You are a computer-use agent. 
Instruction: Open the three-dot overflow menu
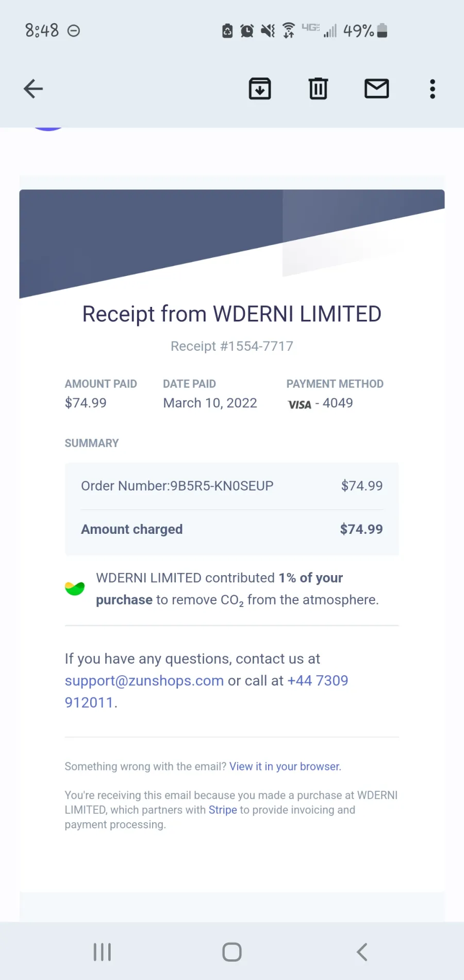433,89
